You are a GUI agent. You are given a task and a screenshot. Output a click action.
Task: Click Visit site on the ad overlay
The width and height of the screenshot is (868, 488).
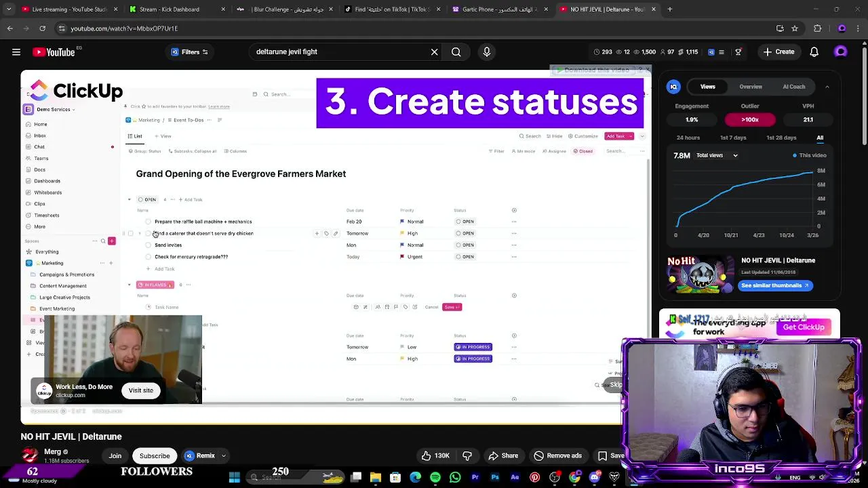click(x=141, y=390)
